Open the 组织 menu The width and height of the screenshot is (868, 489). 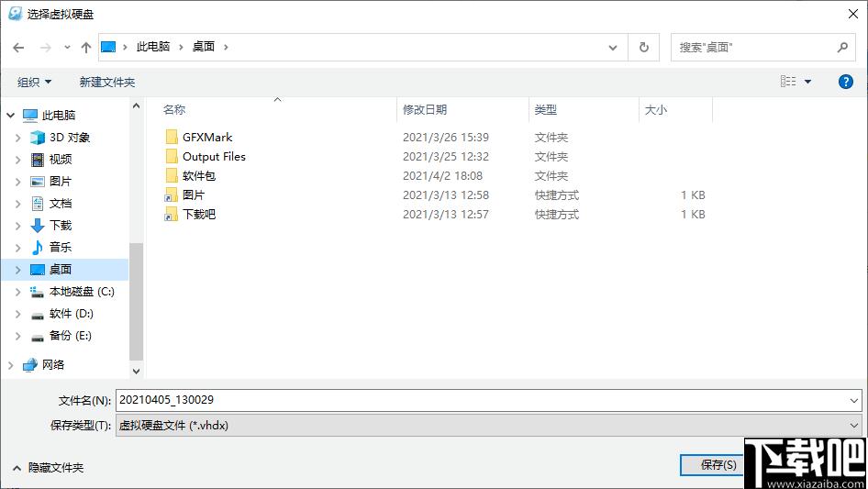click(35, 82)
